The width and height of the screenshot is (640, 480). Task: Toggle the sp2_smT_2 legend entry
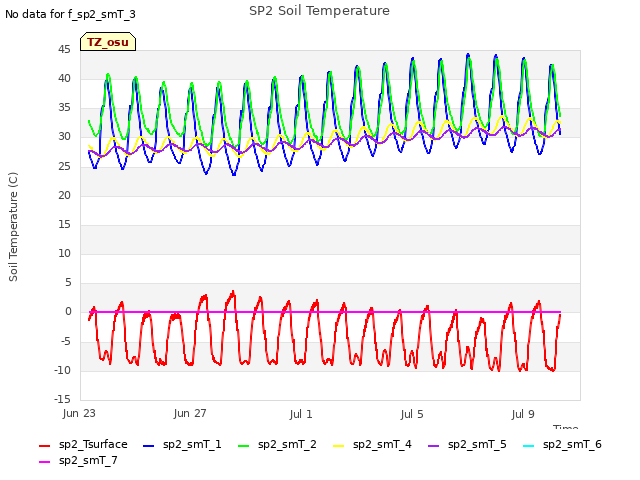pos(277,444)
